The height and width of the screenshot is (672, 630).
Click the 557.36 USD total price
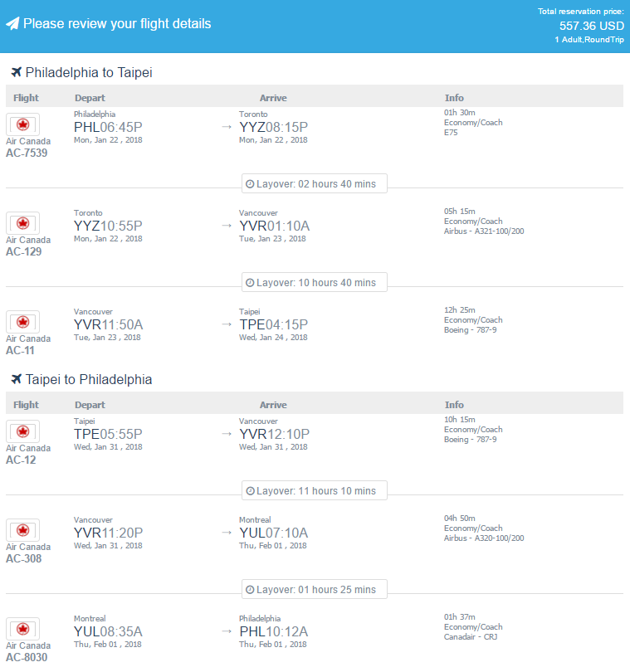591,26
